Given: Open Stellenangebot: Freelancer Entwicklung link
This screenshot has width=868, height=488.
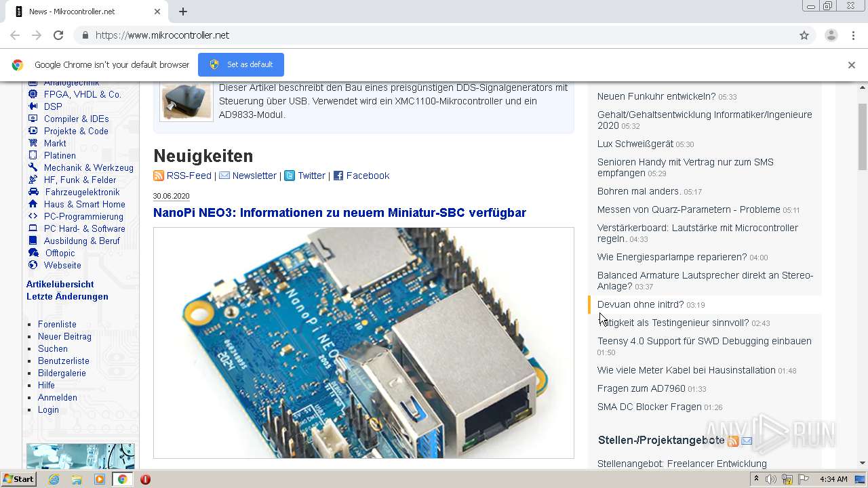Looking at the screenshot, I should (682, 464).
